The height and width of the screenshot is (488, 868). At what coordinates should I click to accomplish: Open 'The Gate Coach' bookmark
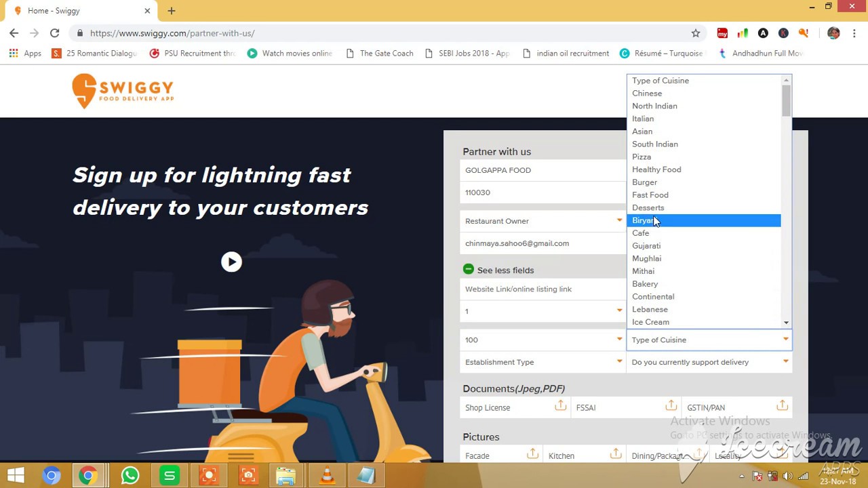click(x=379, y=53)
